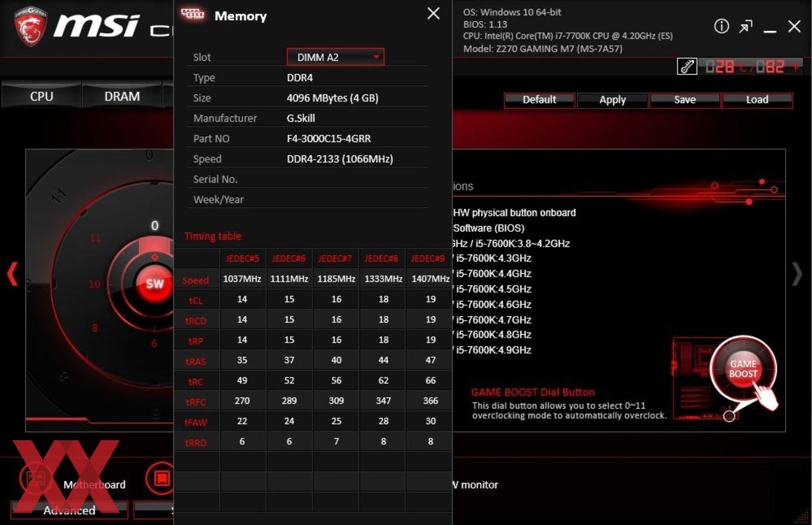The height and width of the screenshot is (525, 812).
Task: Click the JEDEC#8 column header
Action: [x=383, y=259]
